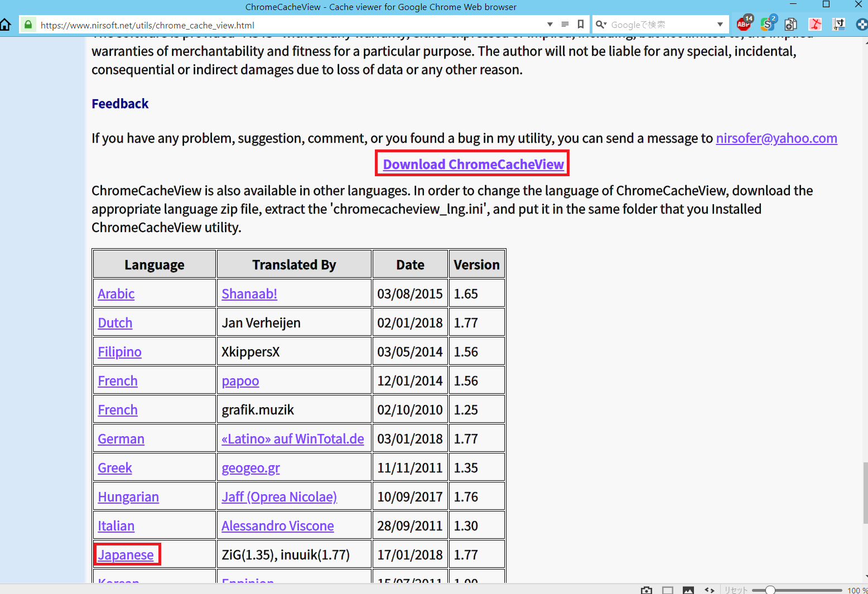Minimize the browser window
868x594 pixels.
793,4
